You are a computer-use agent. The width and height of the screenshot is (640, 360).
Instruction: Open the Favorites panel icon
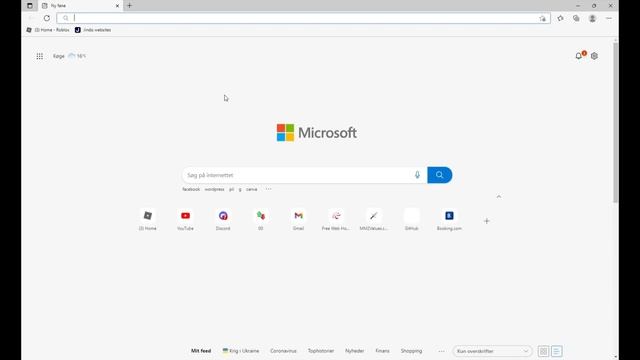560,18
